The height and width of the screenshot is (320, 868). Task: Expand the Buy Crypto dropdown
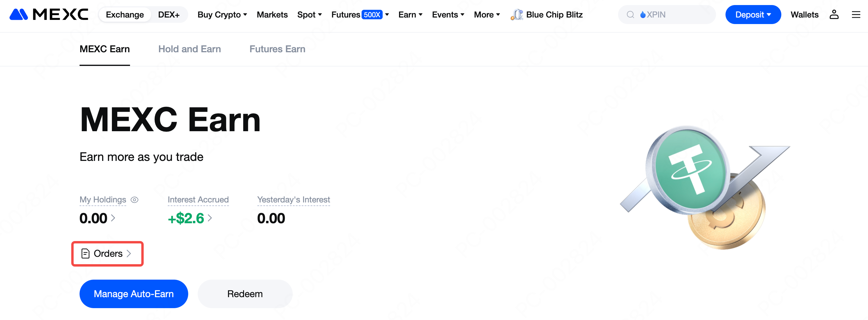222,15
